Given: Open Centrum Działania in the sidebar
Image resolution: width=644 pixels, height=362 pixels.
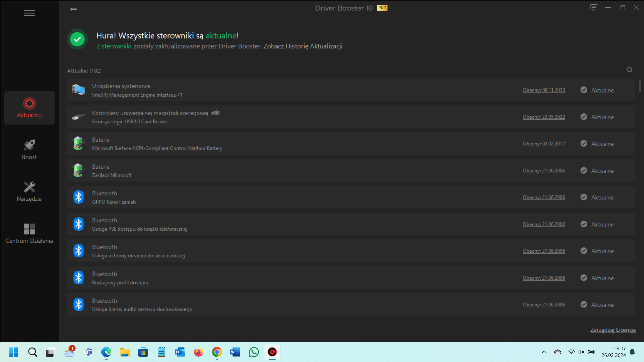Looking at the screenshot, I should pyautogui.click(x=30, y=234).
